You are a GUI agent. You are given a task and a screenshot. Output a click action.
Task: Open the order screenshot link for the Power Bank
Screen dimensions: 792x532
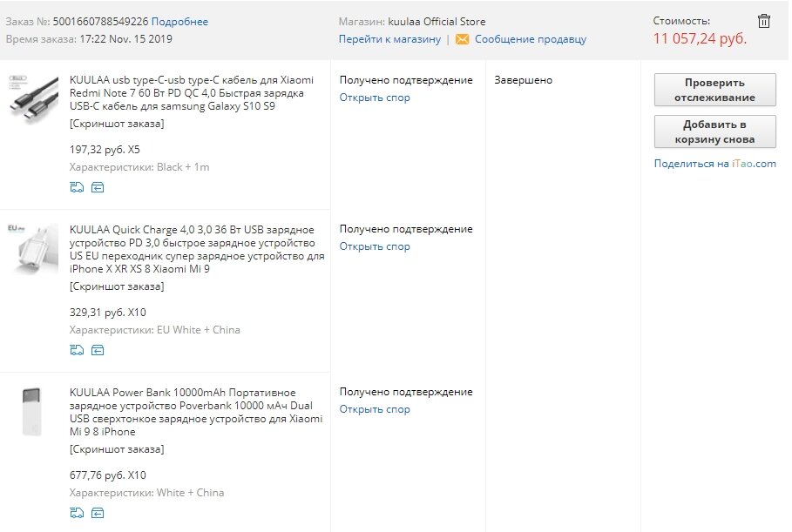coord(117,449)
